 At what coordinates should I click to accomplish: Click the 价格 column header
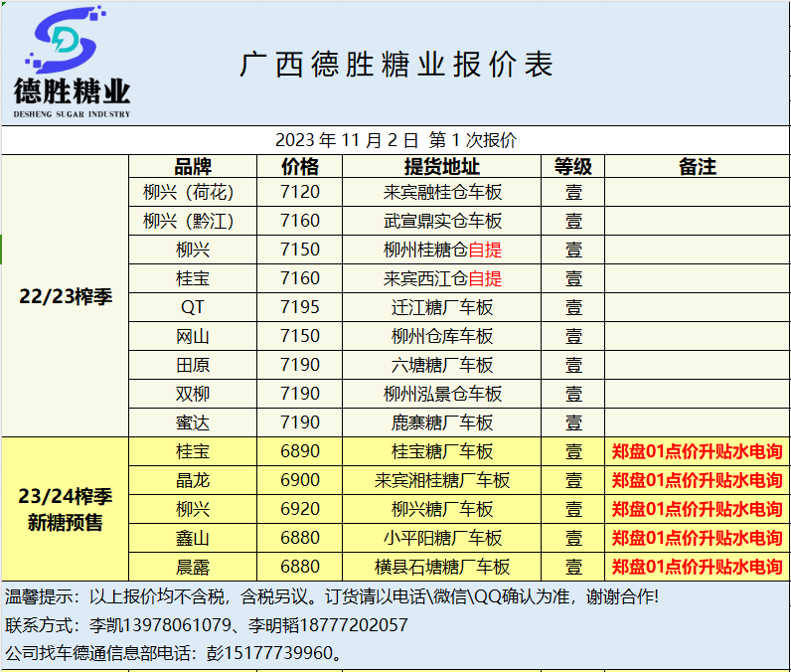coord(300,167)
